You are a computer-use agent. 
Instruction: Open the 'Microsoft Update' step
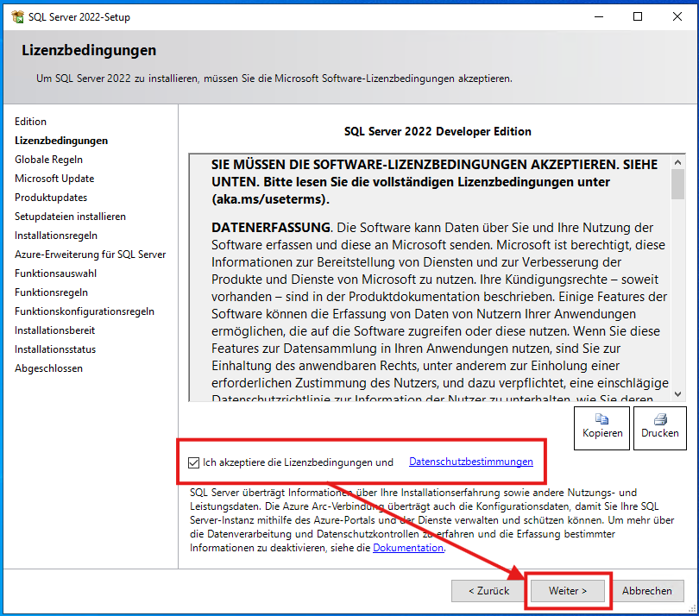[x=53, y=178]
